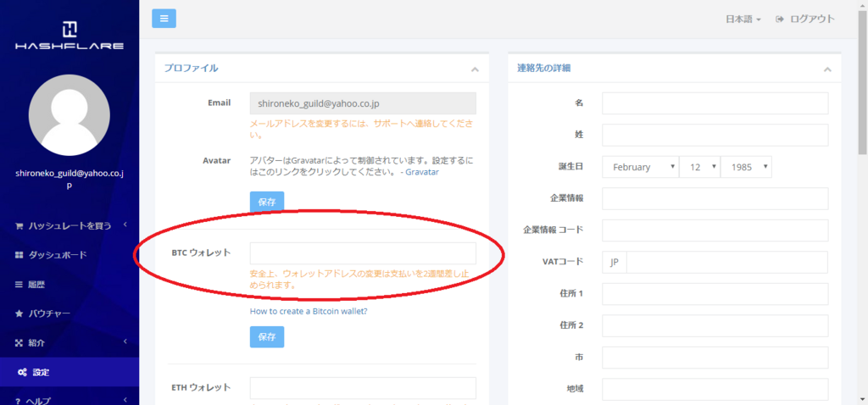Screen dimensions: 868x405
Task: Click the hamburger menu toggle button
Action: pyautogui.click(x=164, y=19)
